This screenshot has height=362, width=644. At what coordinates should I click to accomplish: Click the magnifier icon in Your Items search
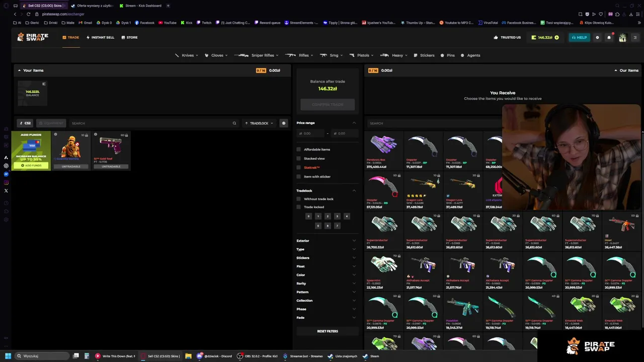234,123
